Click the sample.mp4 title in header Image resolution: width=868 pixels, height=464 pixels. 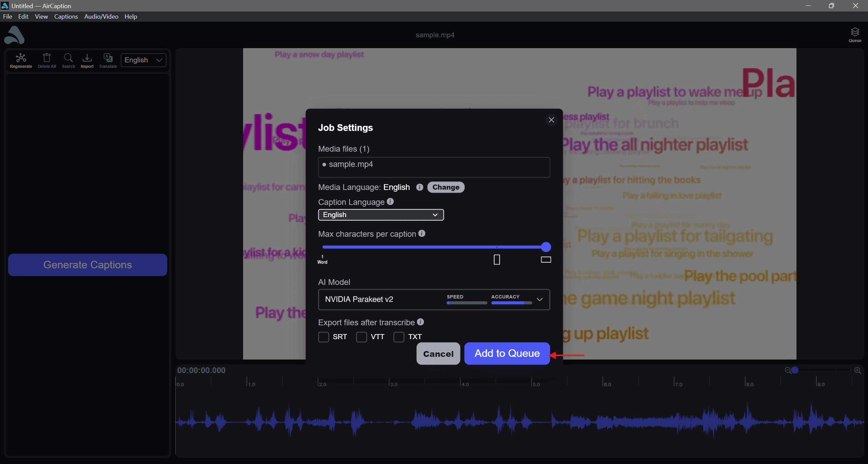point(435,35)
